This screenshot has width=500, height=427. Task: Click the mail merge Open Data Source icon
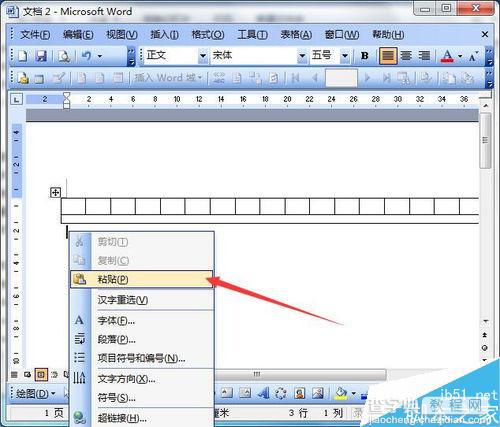pyautogui.click(x=39, y=78)
